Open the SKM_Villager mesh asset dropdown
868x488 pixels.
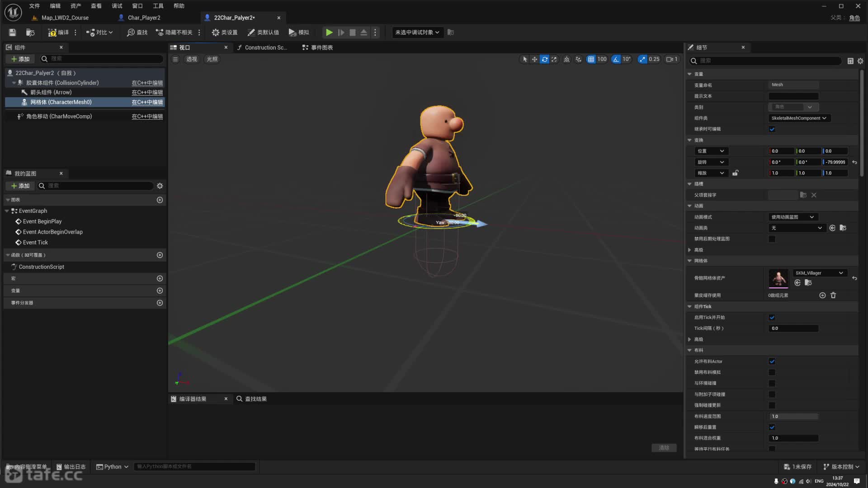click(820, 273)
